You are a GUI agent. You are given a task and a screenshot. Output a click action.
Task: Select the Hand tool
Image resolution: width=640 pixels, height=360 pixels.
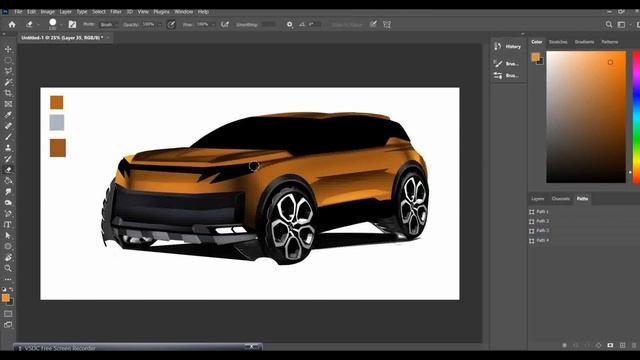(x=8, y=258)
